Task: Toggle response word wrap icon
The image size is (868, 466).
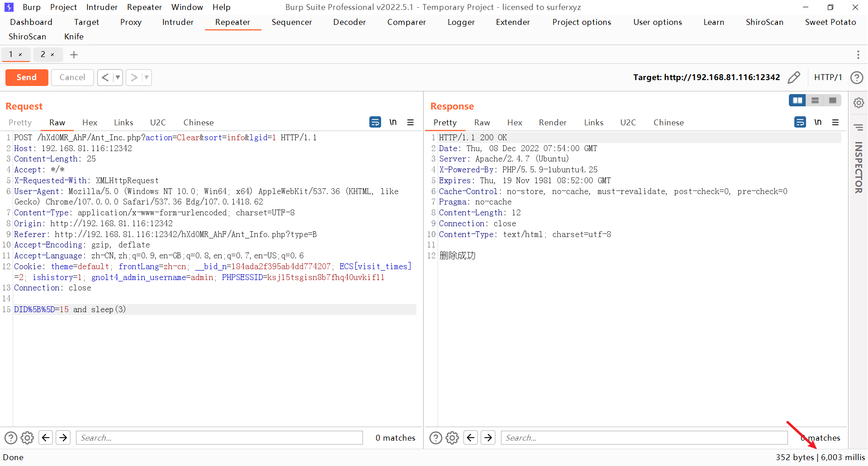Action: click(x=800, y=122)
